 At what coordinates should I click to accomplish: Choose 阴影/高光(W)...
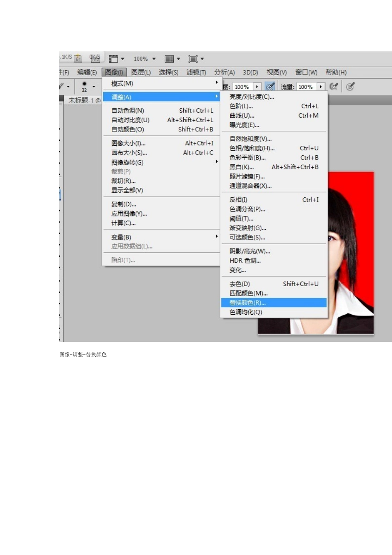coord(274,251)
